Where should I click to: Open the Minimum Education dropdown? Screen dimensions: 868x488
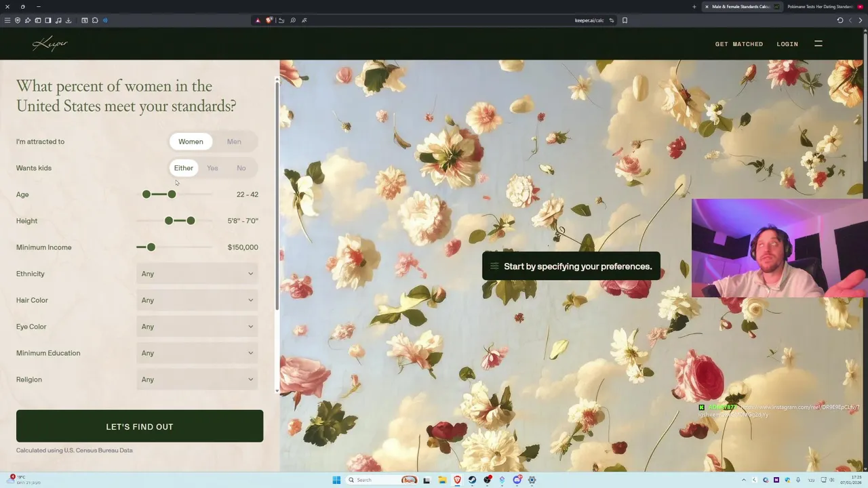pyautogui.click(x=197, y=353)
